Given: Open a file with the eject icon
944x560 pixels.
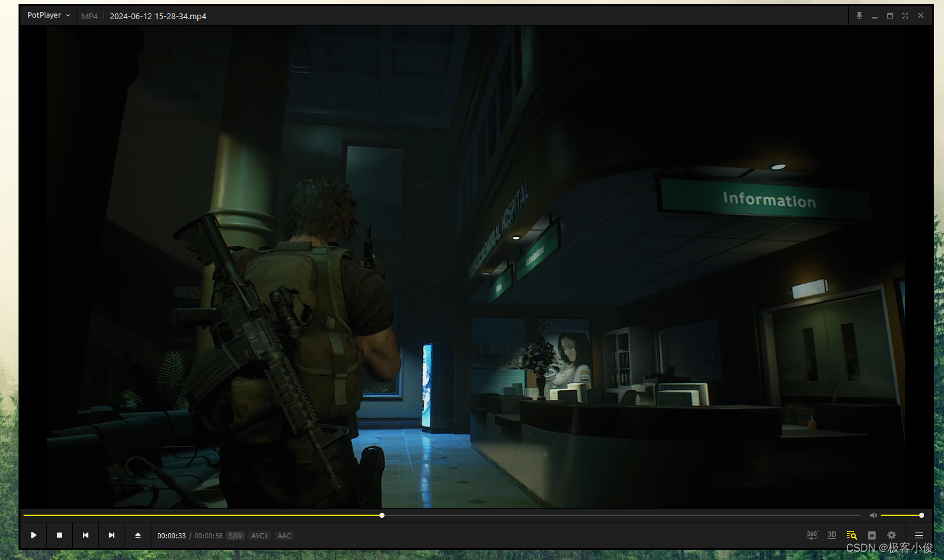Looking at the screenshot, I should [x=138, y=535].
